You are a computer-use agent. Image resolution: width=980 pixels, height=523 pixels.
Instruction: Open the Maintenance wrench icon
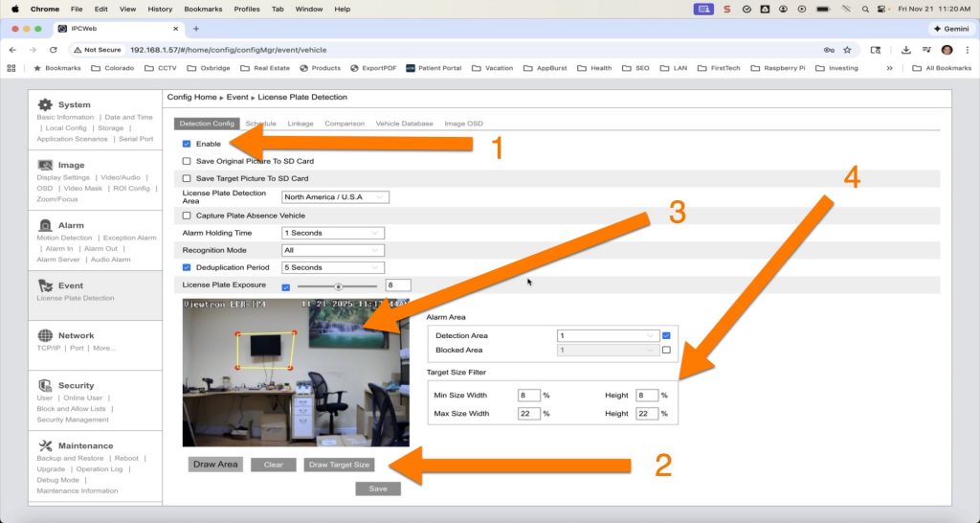(44, 445)
